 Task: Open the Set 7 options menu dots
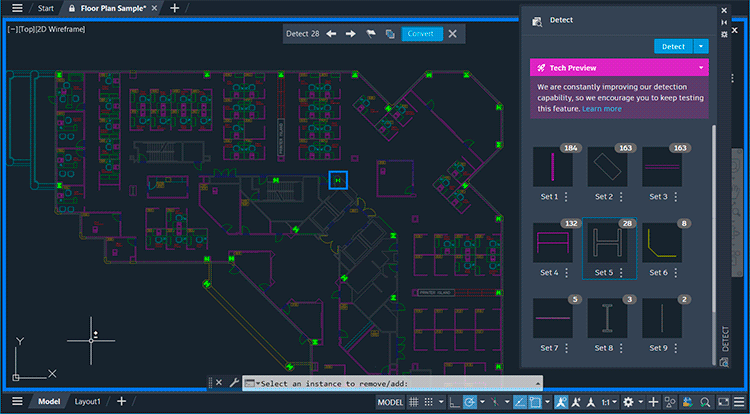tap(566, 348)
